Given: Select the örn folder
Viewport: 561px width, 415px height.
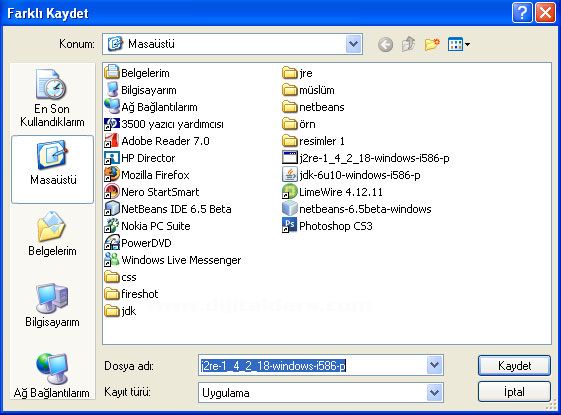Looking at the screenshot, I should pos(299,124).
